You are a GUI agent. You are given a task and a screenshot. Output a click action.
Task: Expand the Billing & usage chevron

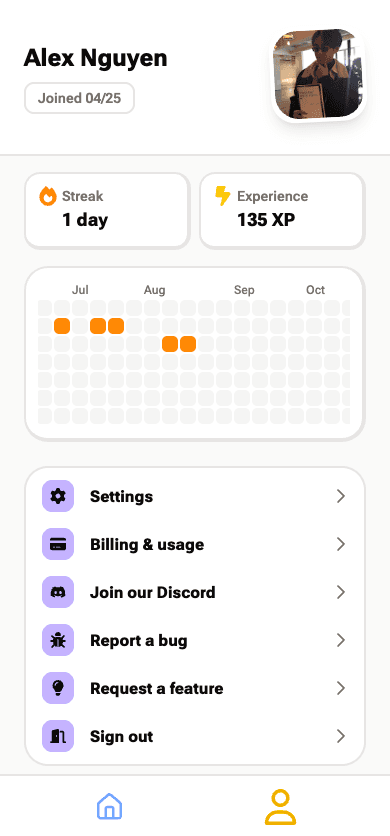(341, 544)
